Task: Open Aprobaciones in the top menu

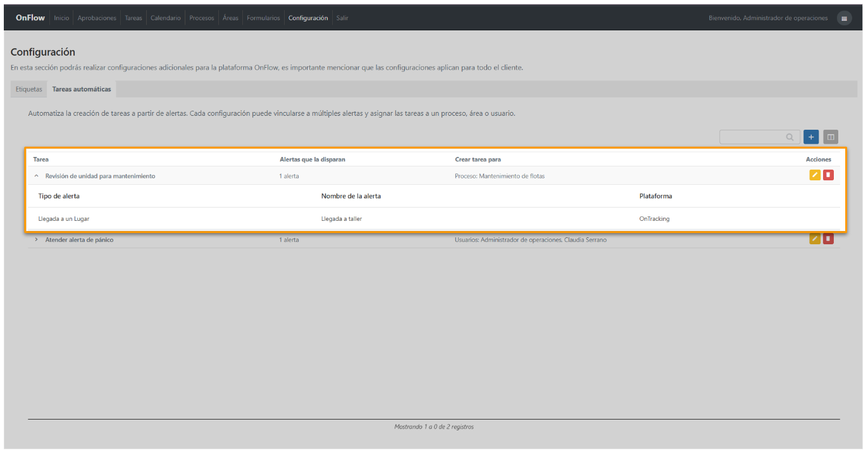Action: (x=97, y=18)
